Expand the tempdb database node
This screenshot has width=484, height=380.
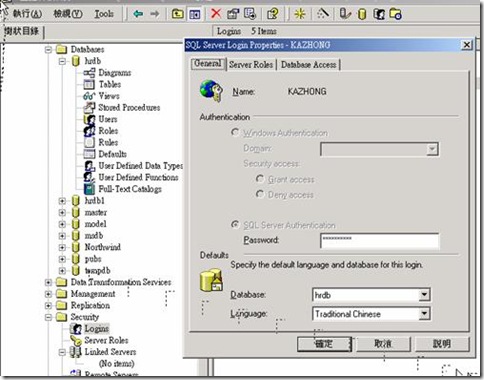[x=62, y=271]
